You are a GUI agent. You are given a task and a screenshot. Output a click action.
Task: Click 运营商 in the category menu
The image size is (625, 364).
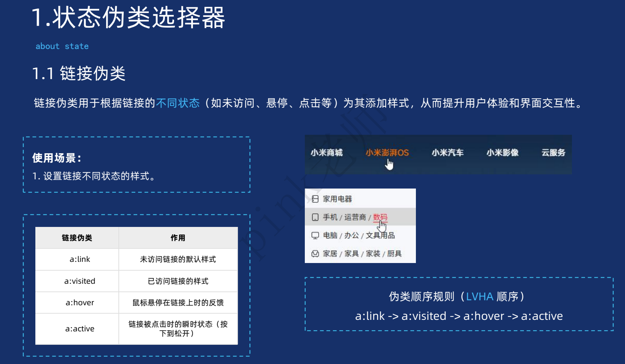pyautogui.click(x=355, y=217)
